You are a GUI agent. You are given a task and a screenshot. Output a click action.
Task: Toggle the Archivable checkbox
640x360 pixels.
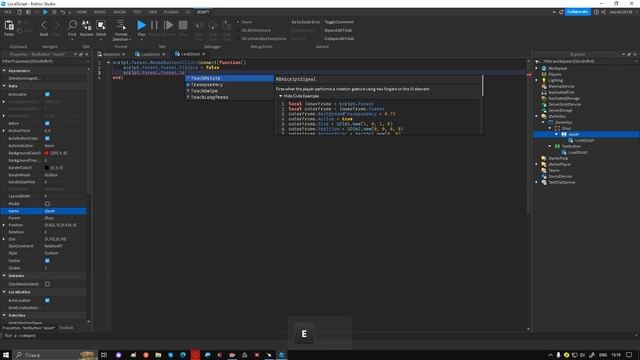47,94
